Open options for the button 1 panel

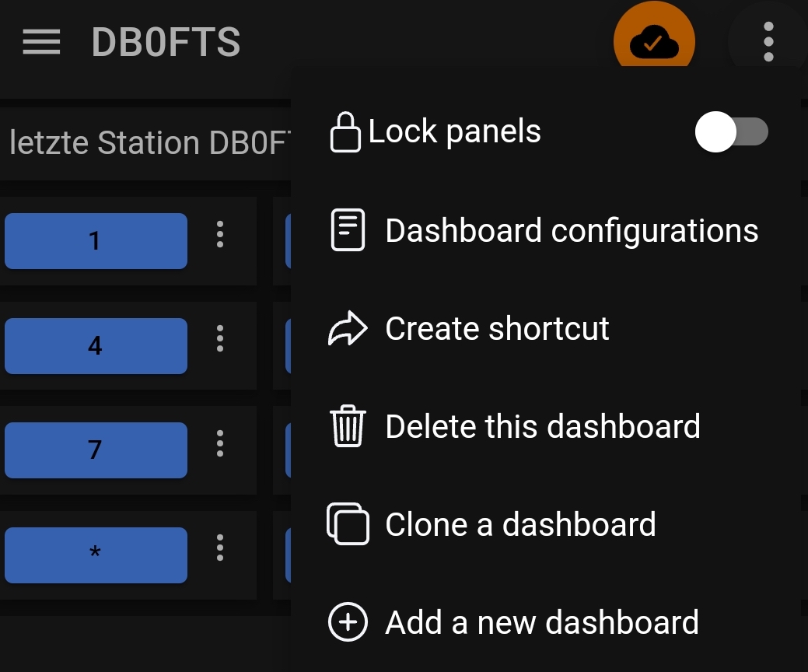point(220,234)
